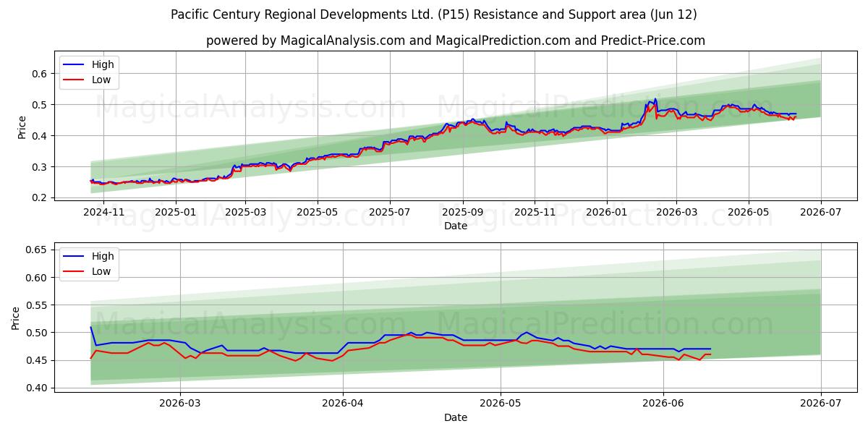Click the '0.65' y-axis tick on bottom chart
The height and width of the screenshot is (434, 868).
pyautogui.click(x=36, y=250)
